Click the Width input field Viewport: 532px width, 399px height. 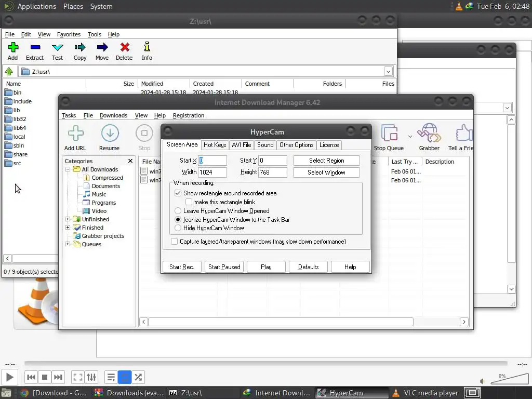click(212, 172)
